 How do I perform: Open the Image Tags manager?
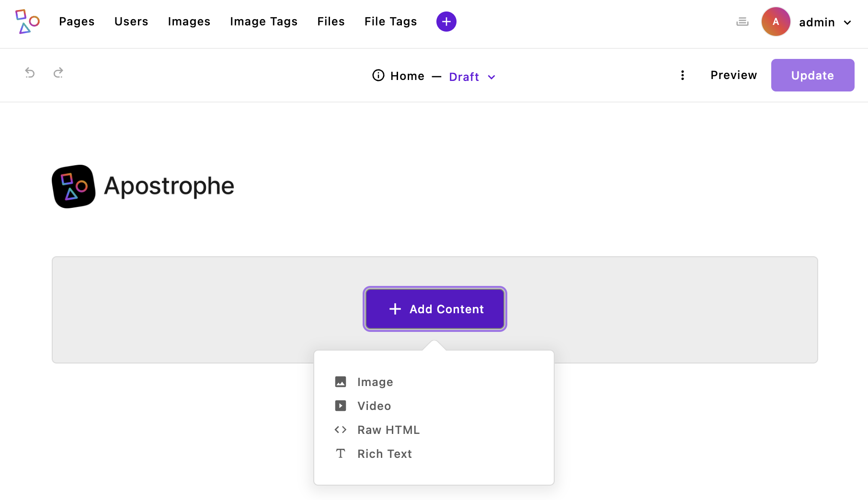[x=263, y=22]
